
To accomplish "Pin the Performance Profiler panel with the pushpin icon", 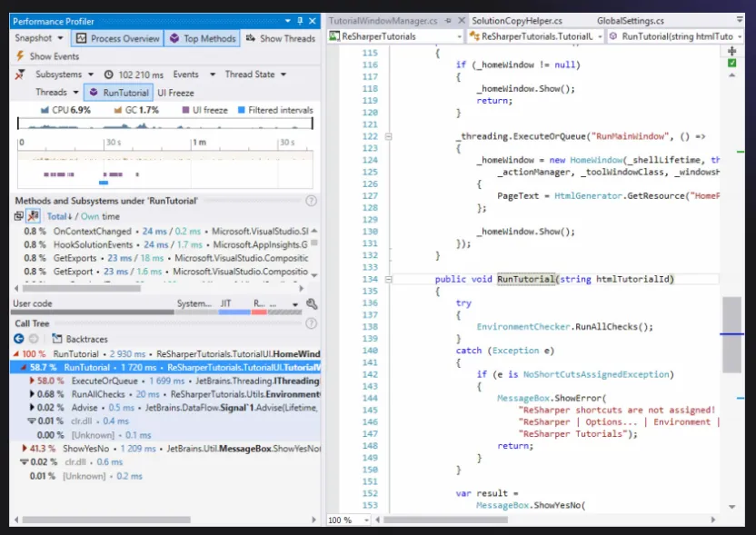I will click(300, 21).
